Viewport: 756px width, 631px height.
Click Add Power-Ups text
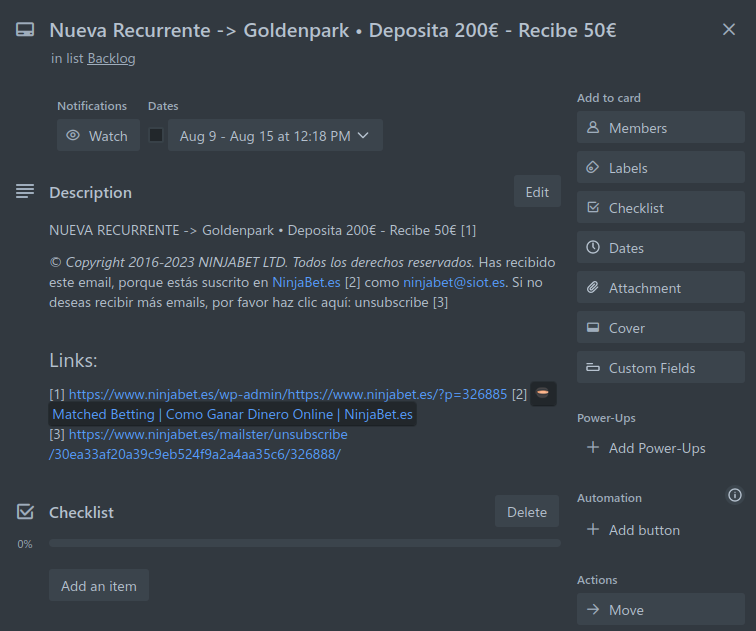click(x=657, y=448)
